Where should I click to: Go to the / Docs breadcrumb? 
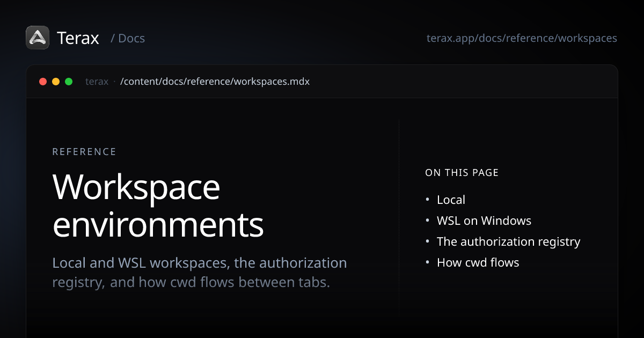pos(128,39)
